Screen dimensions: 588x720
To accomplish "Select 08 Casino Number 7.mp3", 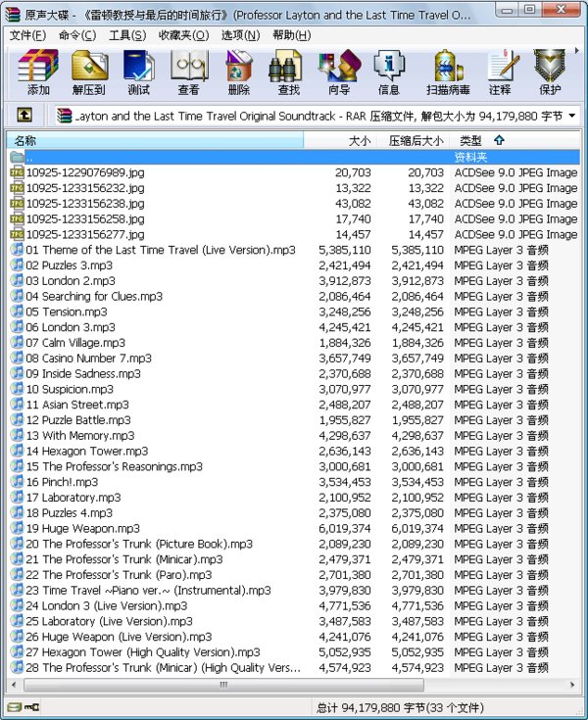I will (294, 359).
